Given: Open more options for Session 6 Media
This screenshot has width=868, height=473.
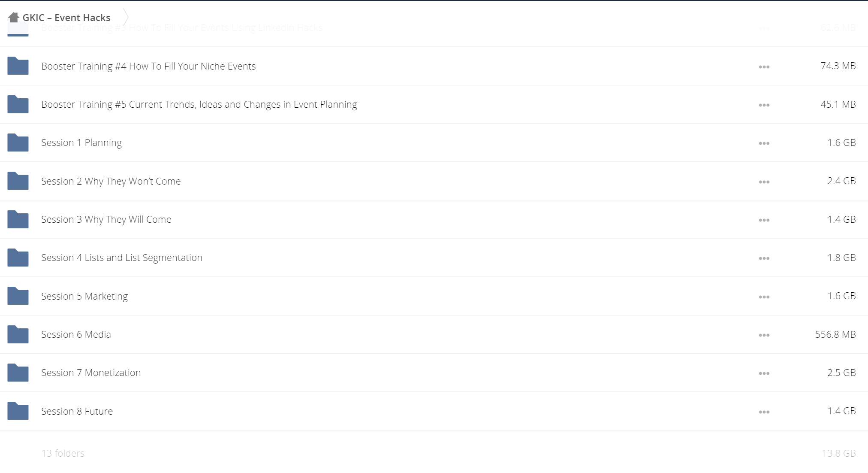Looking at the screenshot, I should (x=764, y=335).
